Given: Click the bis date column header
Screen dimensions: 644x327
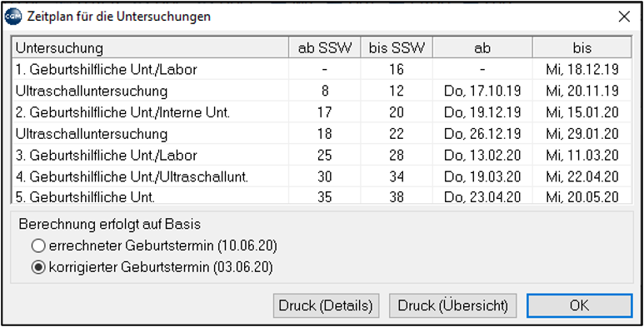Looking at the screenshot, I should [582, 48].
